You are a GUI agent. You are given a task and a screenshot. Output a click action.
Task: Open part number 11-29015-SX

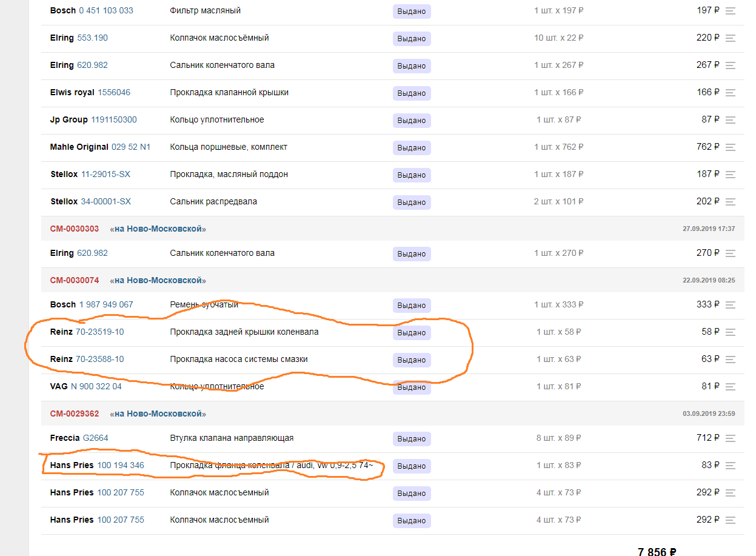point(105,174)
